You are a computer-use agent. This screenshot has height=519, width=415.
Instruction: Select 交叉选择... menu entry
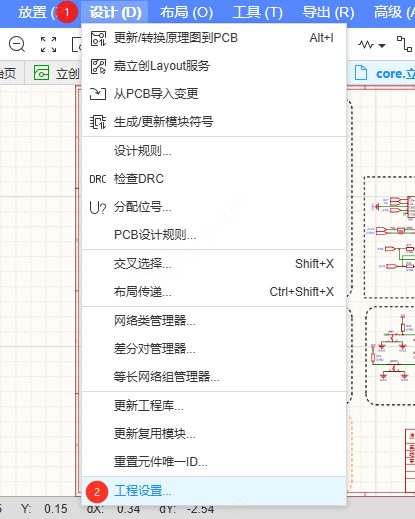pos(214,264)
